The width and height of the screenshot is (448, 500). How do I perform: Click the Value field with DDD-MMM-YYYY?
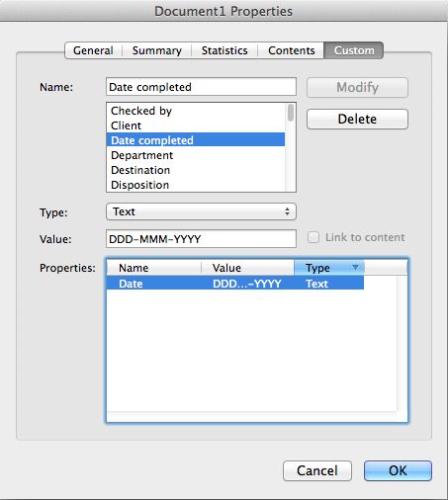[x=201, y=239]
